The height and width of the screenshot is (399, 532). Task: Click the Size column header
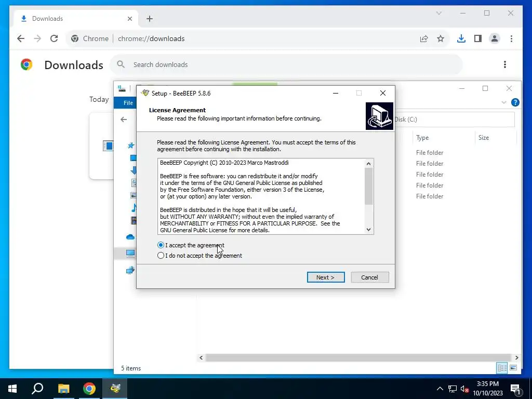[x=484, y=137]
